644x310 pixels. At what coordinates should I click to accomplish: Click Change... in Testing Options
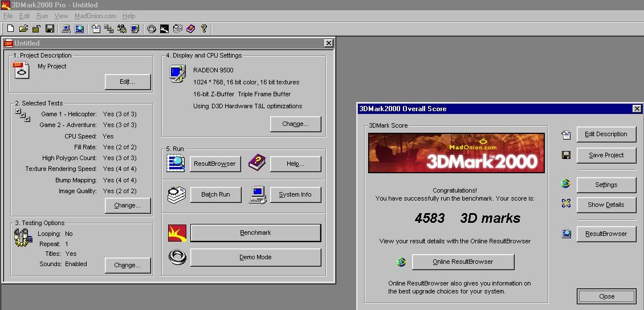[x=128, y=265]
